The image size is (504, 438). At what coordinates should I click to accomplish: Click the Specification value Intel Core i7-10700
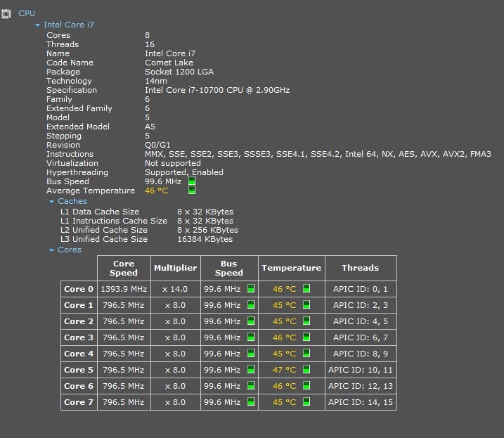click(x=217, y=90)
